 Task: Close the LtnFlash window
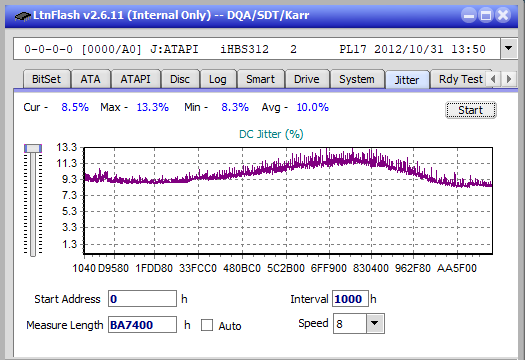pyautogui.click(x=503, y=15)
